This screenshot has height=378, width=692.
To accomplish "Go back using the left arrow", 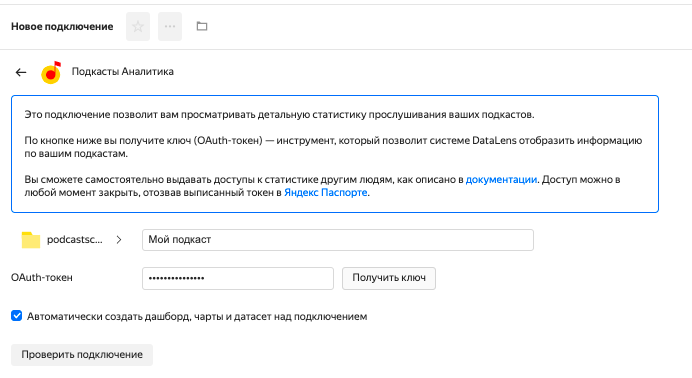I will (x=21, y=72).
